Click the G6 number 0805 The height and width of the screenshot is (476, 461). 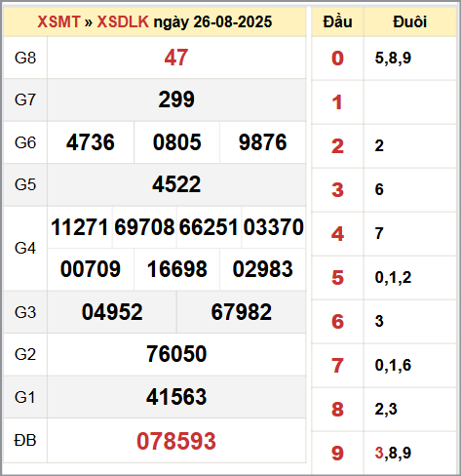point(177,142)
